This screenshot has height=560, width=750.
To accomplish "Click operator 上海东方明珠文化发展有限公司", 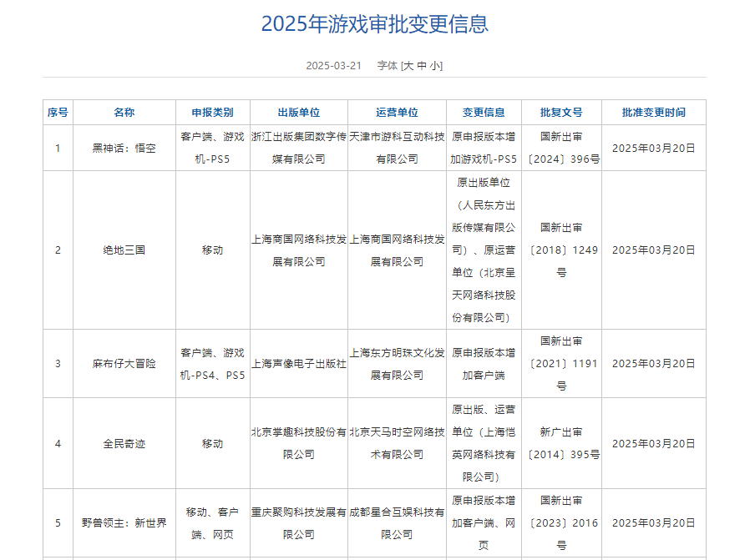I will tap(397, 364).
